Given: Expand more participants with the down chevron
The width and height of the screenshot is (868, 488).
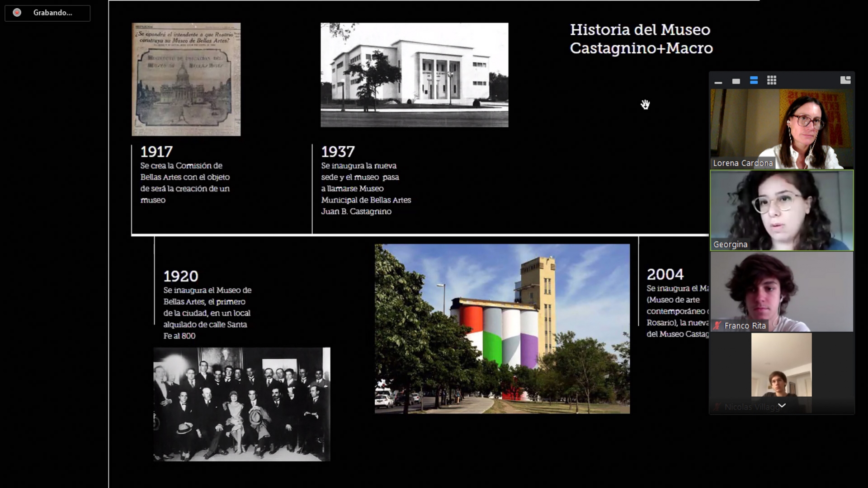Looking at the screenshot, I should click(782, 405).
